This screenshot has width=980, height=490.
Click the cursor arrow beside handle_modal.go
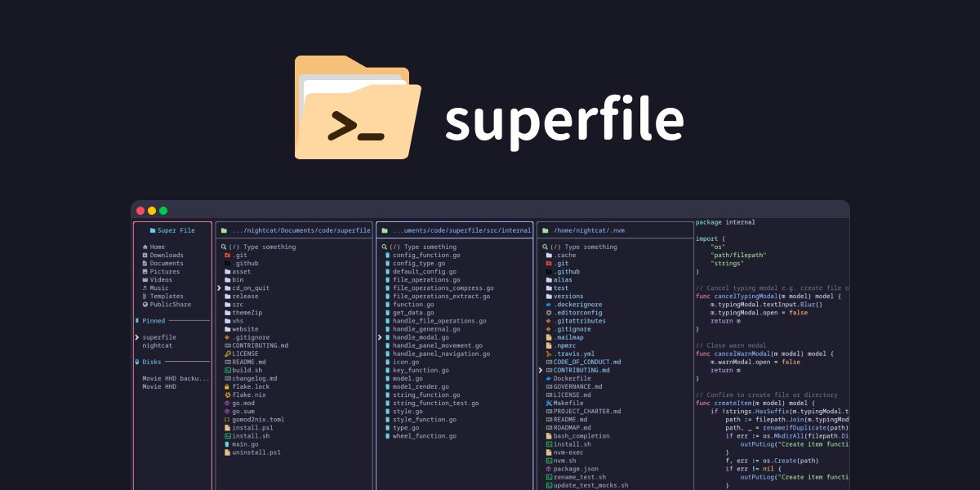[380, 336]
